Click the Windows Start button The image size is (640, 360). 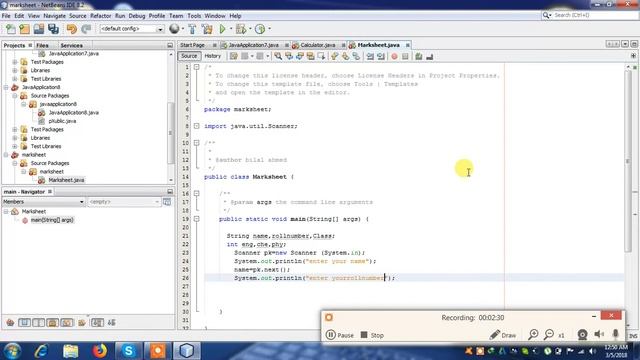pos(12,351)
